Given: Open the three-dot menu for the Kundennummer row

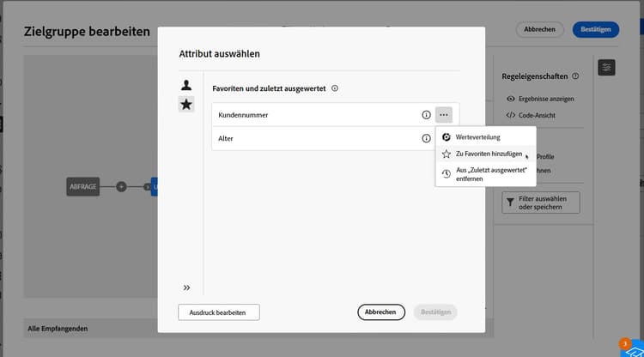Looking at the screenshot, I should pos(444,115).
